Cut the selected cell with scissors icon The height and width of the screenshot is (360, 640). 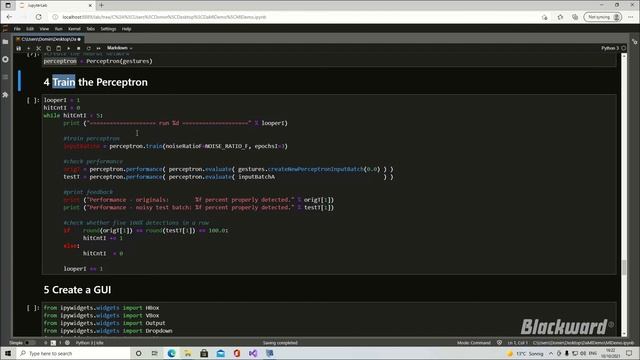pyautogui.click(x=38, y=48)
